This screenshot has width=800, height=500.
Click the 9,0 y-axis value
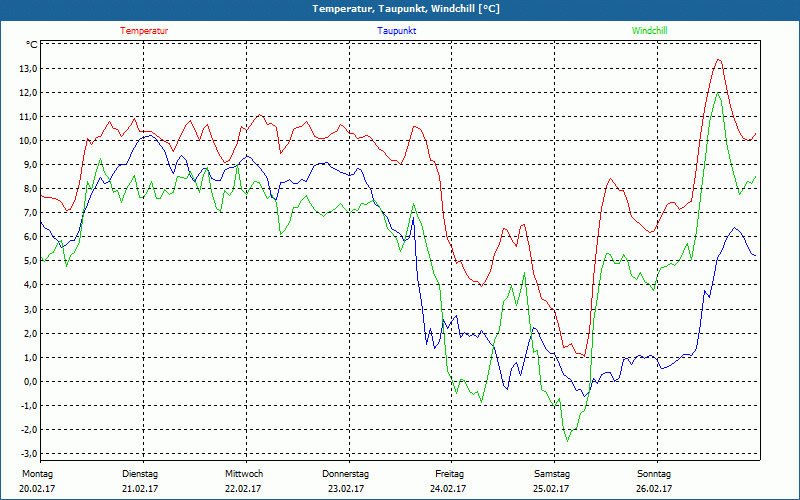pos(30,165)
